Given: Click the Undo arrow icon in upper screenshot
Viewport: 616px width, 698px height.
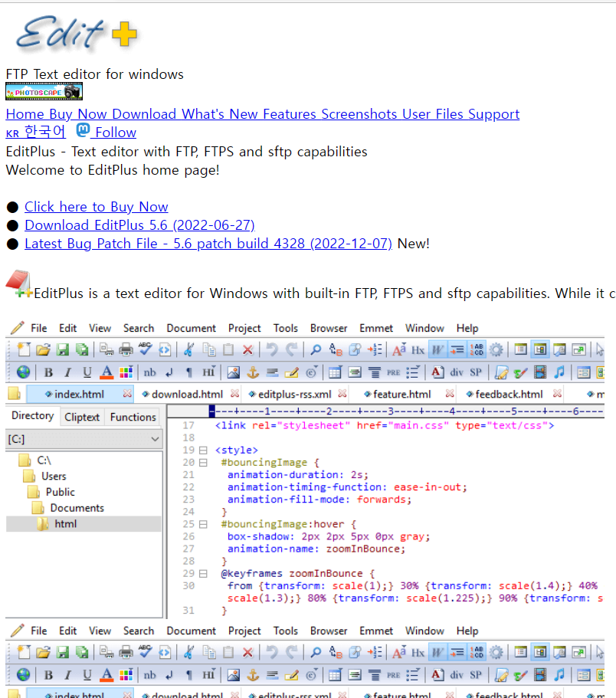Looking at the screenshot, I should pos(272,350).
